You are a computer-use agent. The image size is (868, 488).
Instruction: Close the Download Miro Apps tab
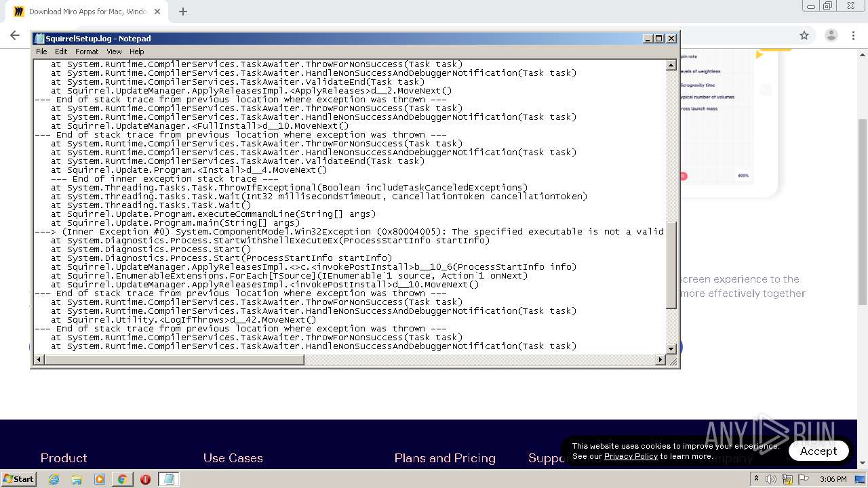pyautogui.click(x=157, y=12)
